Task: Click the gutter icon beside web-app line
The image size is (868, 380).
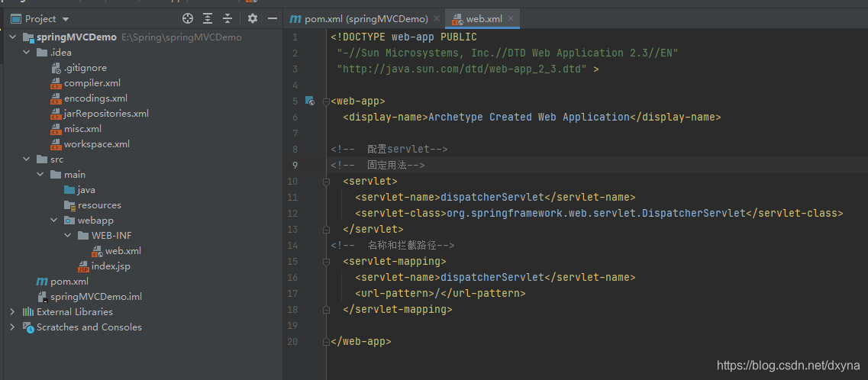Action: point(310,101)
